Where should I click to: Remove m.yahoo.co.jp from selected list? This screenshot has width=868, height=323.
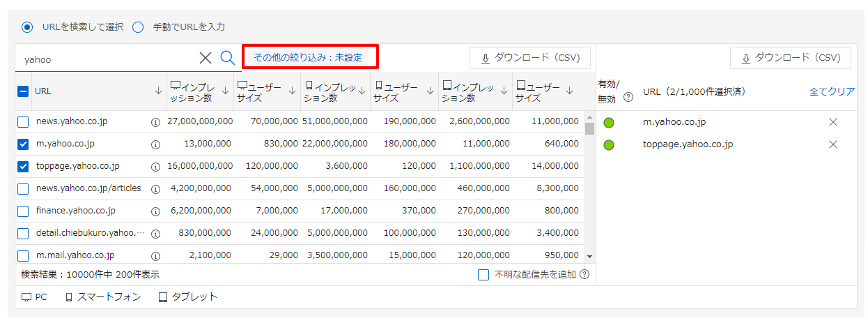[832, 122]
